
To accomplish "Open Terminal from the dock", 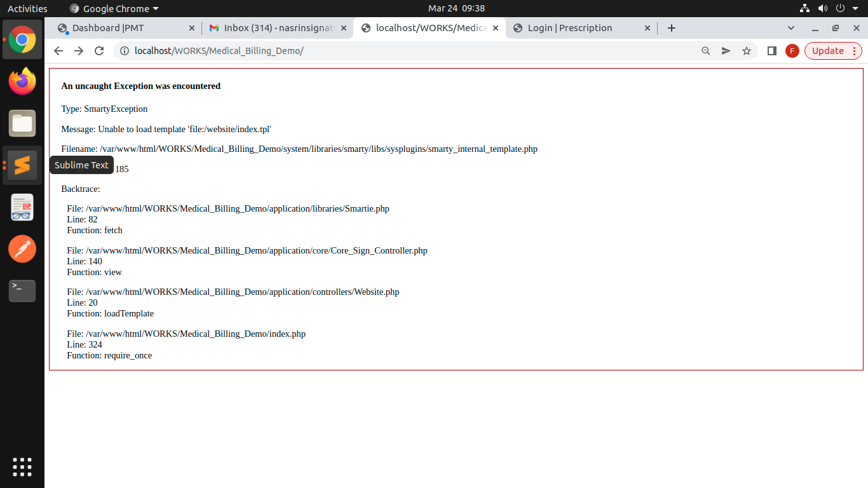I will [x=22, y=290].
